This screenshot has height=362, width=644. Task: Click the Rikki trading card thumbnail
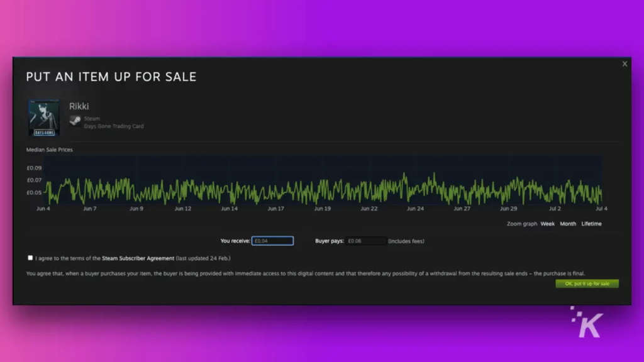[44, 118]
